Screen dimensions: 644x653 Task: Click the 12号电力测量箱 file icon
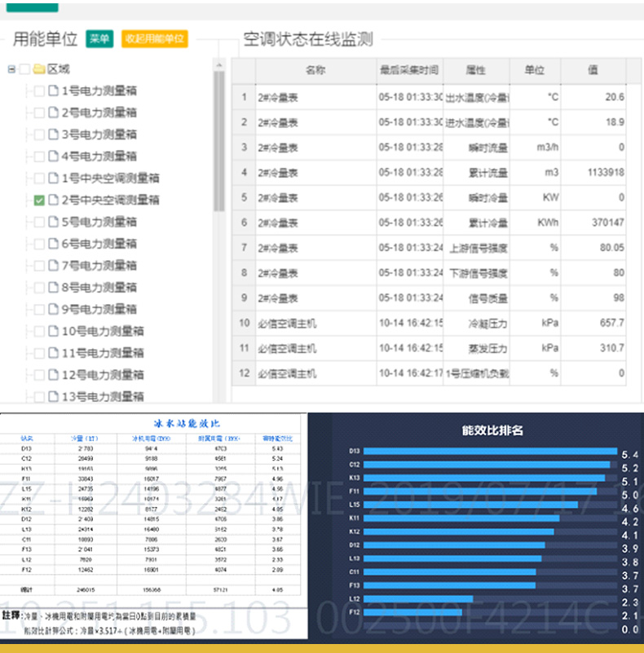click(x=53, y=374)
